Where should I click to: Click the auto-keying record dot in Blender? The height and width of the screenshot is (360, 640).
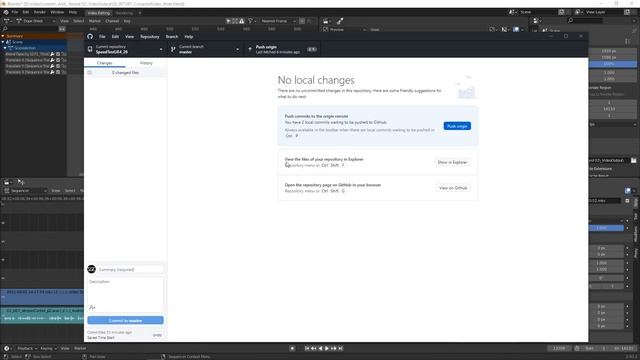pos(292,348)
